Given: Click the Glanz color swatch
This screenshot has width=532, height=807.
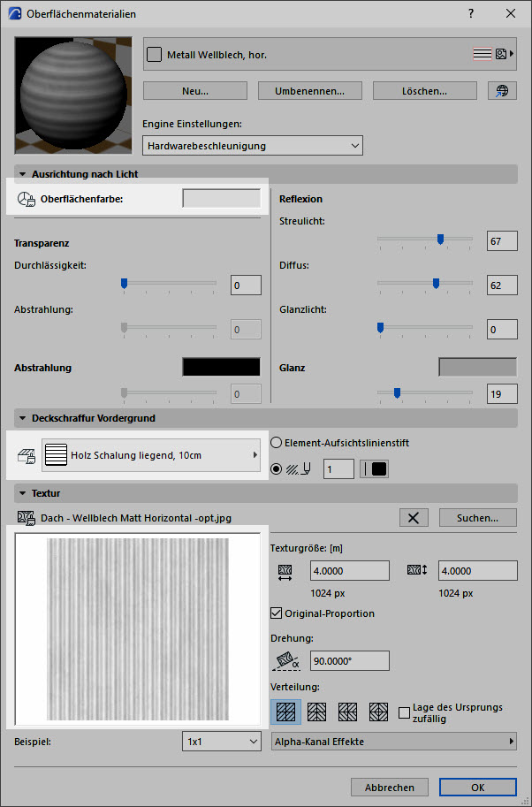Looking at the screenshot, I should [477, 367].
